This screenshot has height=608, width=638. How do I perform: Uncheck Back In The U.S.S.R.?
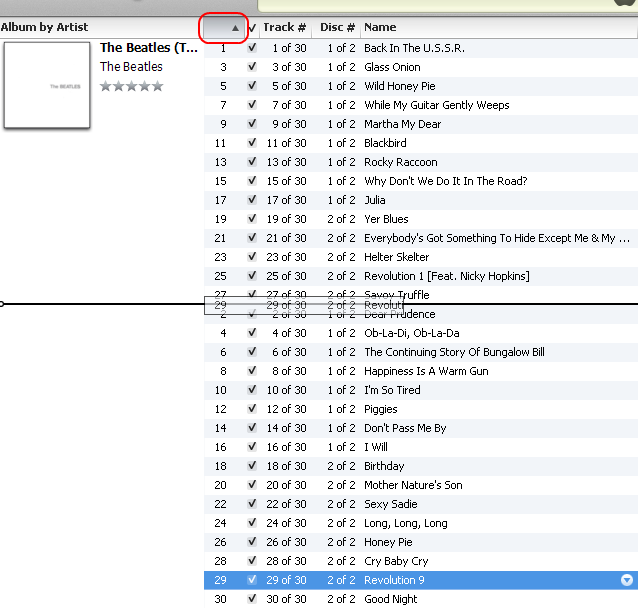pyautogui.click(x=252, y=48)
